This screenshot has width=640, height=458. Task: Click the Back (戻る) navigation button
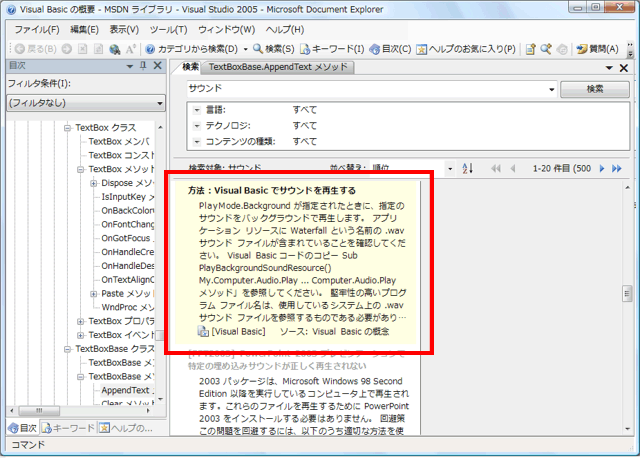coord(36,49)
